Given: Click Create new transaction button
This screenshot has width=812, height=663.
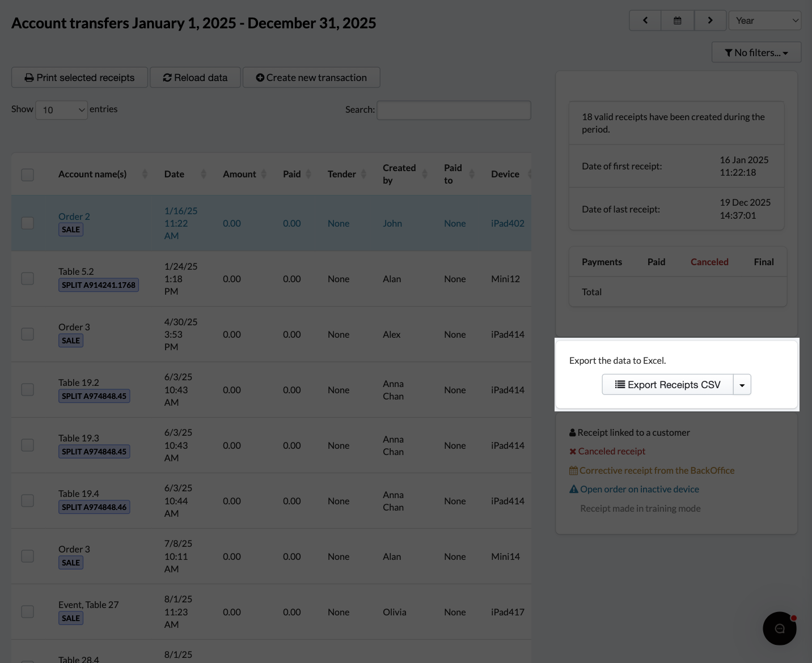Looking at the screenshot, I should click(311, 78).
